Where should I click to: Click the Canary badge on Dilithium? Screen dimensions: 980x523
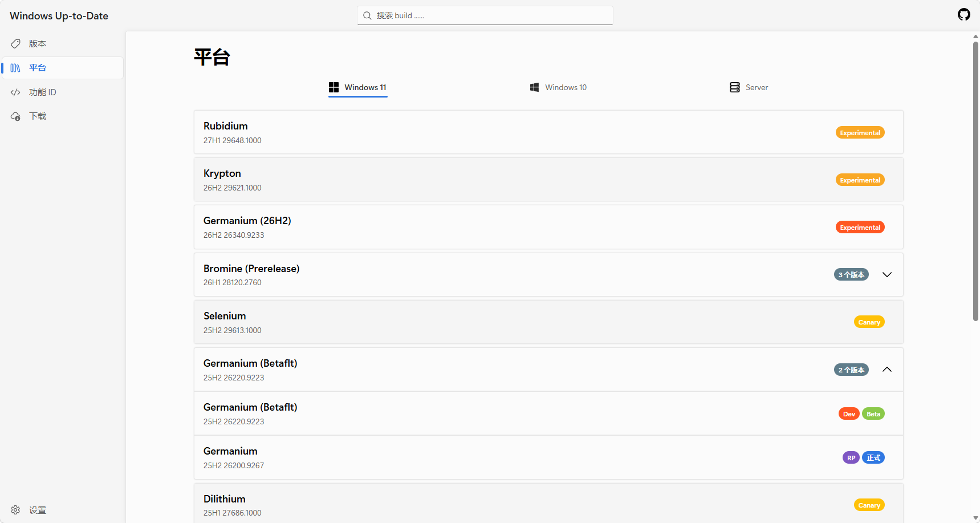(869, 505)
